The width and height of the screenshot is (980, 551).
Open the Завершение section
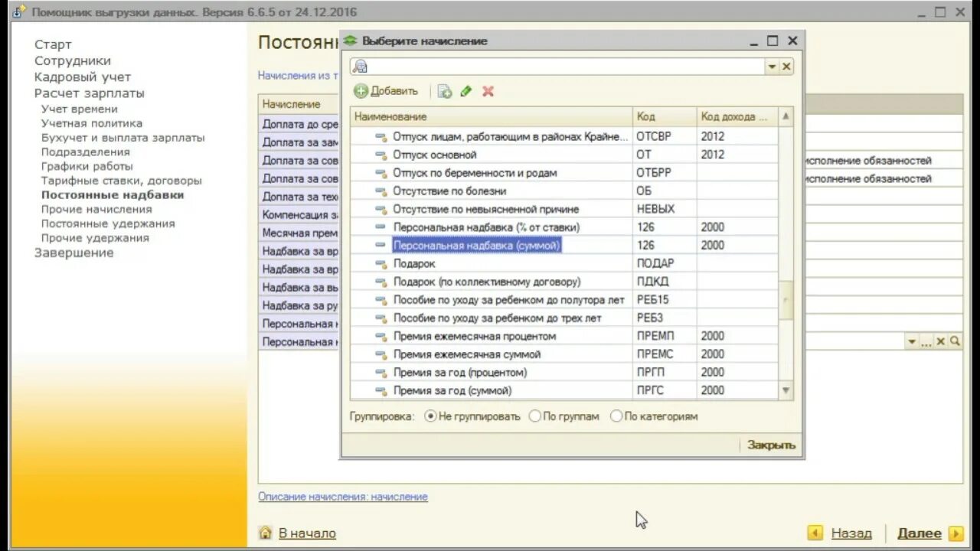coord(73,253)
